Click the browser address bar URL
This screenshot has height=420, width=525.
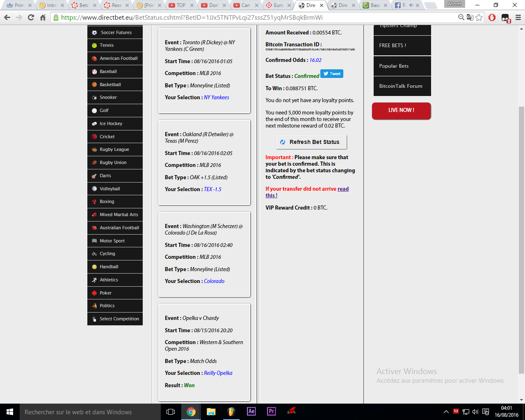tap(192, 18)
